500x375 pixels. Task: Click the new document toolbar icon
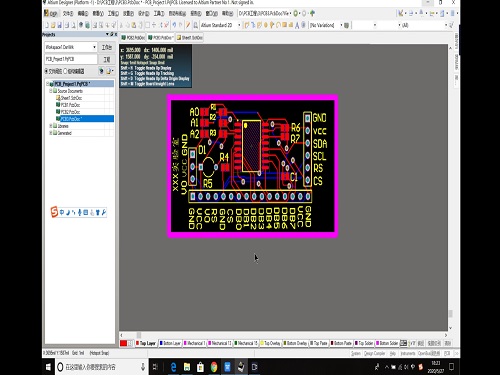click(x=47, y=25)
